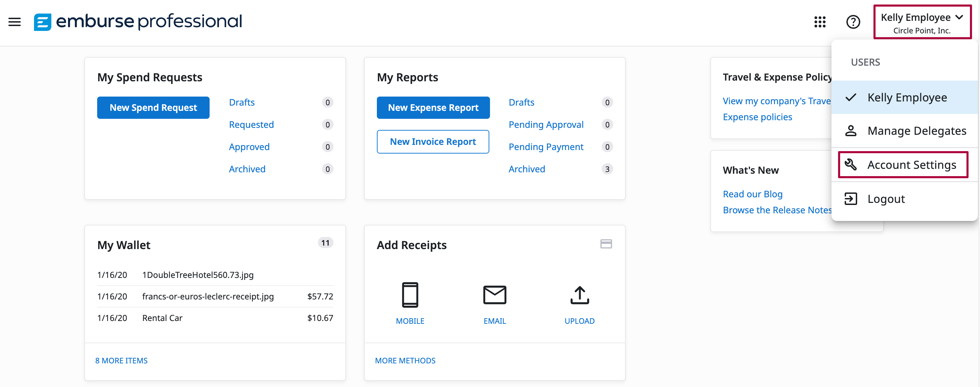Click the Email receipt envelope icon
The width and height of the screenshot is (980, 387).
[494, 295]
